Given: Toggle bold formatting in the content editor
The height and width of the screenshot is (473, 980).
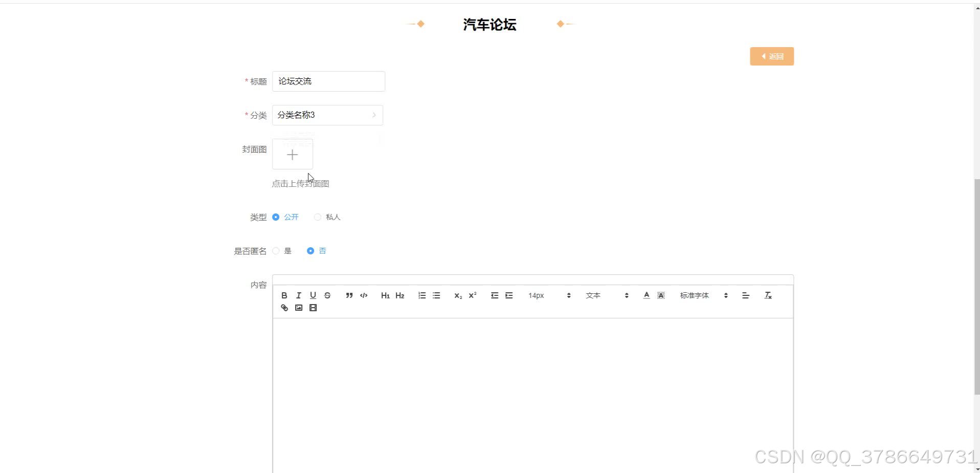Looking at the screenshot, I should coord(284,295).
